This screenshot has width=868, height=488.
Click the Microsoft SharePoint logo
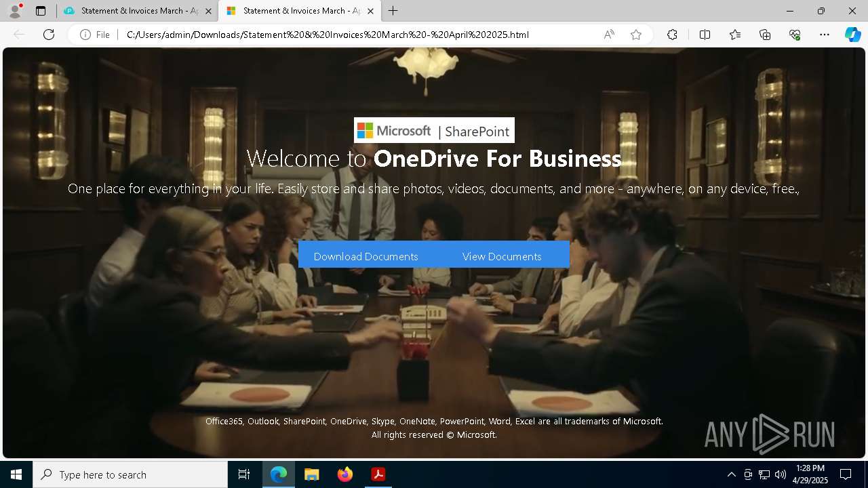point(434,130)
